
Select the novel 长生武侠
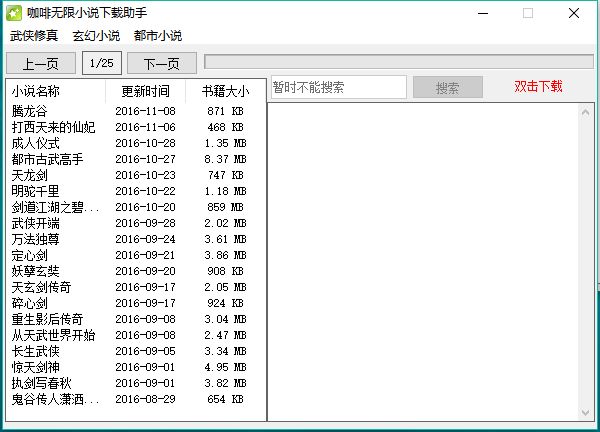pos(36,351)
